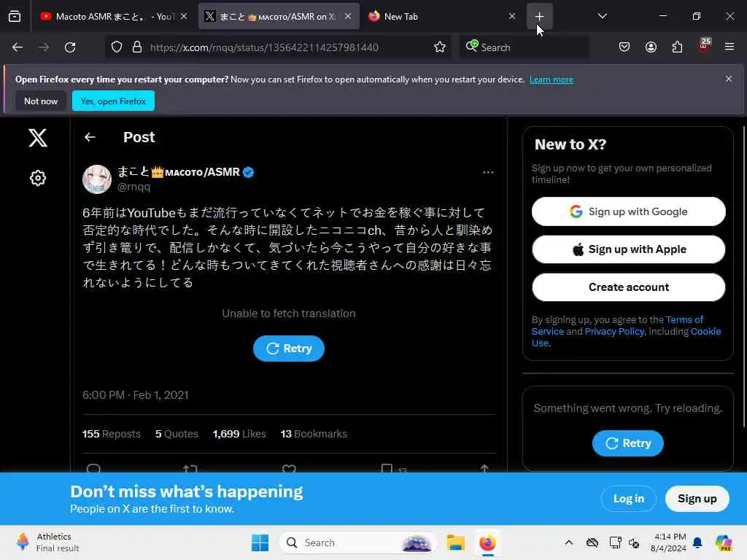This screenshot has height=560, width=747.
Task: Click the tracking protection shield icon
Action: point(117,47)
